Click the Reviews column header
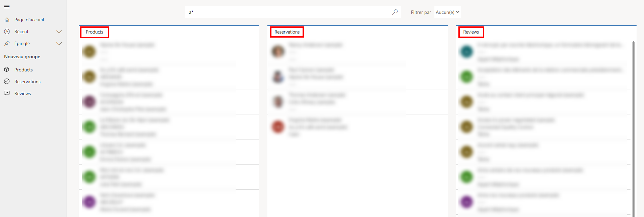The width and height of the screenshot is (644, 217). 471,32
